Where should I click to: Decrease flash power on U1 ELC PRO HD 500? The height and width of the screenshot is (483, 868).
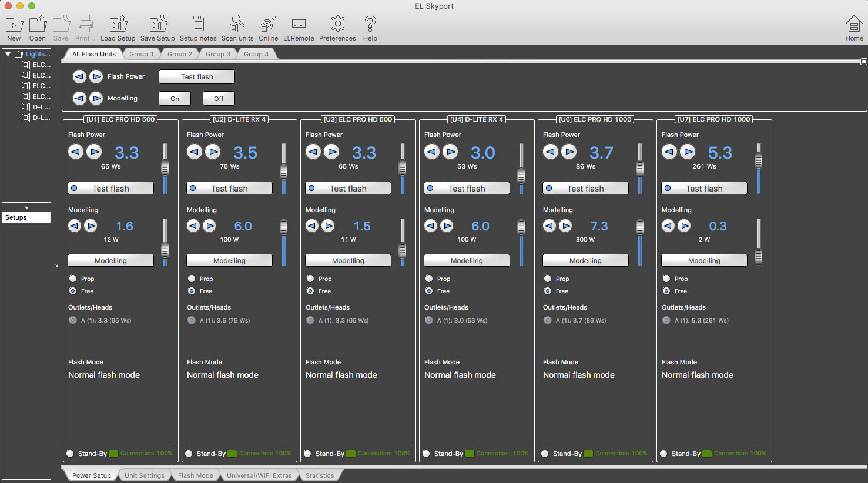[x=76, y=152]
